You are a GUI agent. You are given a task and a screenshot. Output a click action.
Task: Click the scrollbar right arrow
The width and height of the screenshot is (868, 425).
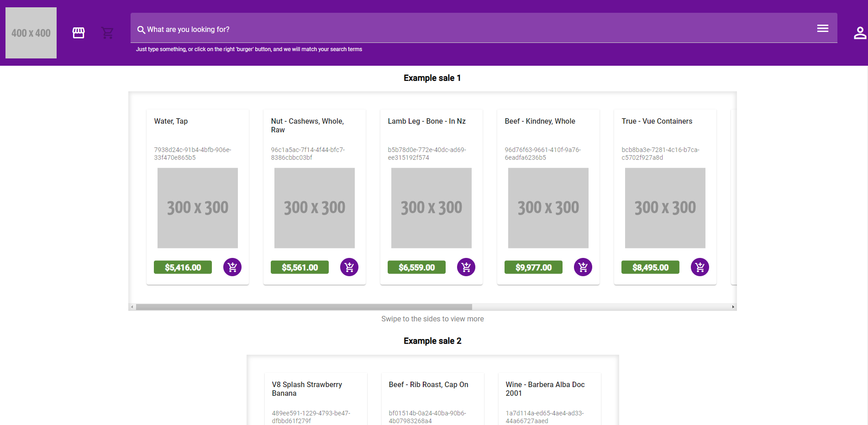pyautogui.click(x=733, y=307)
